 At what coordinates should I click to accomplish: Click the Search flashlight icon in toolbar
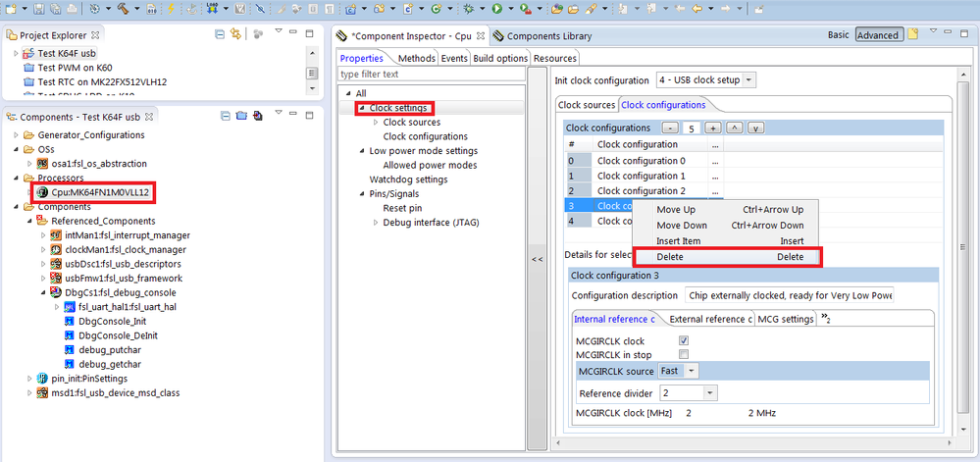590,9
